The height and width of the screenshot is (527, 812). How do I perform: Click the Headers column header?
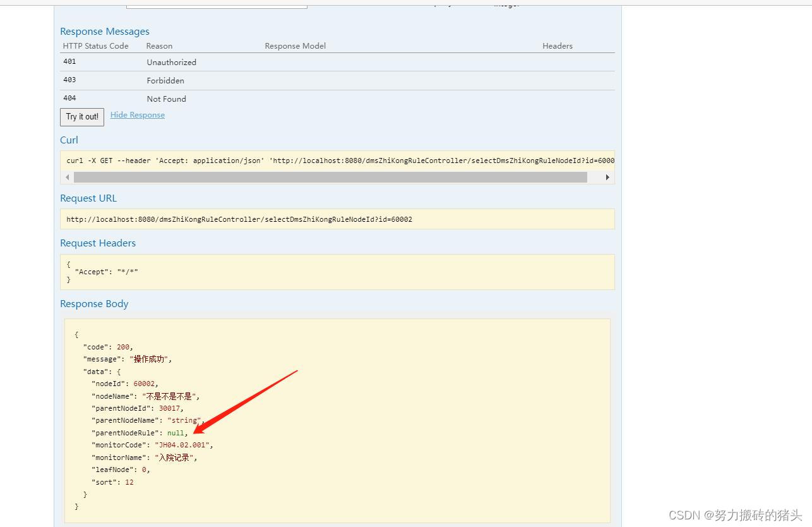click(x=558, y=46)
